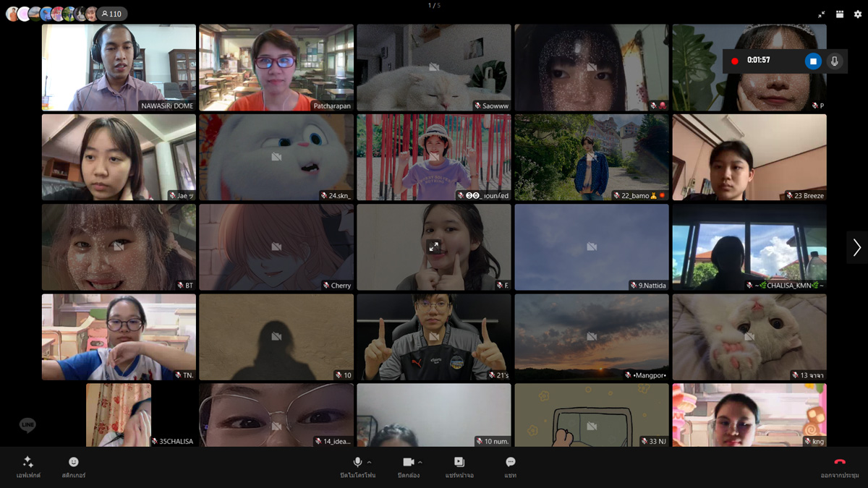Select NAWASIRI DOME's video tile

pos(119,67)
